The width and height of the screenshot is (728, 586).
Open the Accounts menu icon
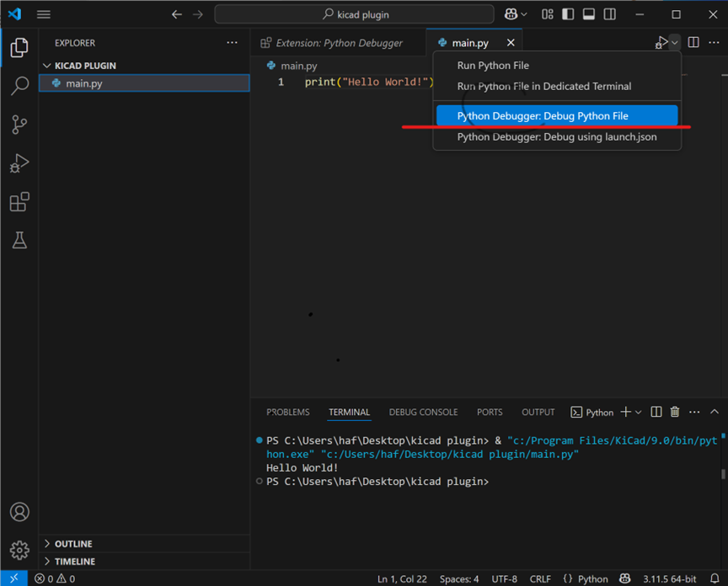pos(19,512)
